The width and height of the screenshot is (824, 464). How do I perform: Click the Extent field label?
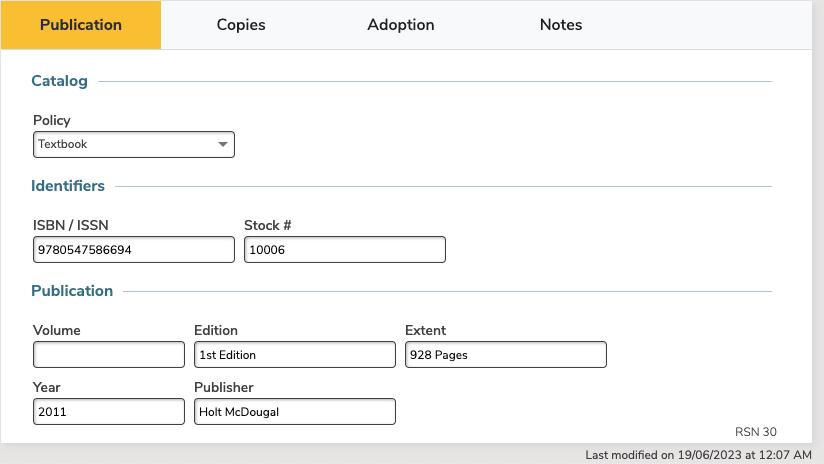tap(425, 331)
